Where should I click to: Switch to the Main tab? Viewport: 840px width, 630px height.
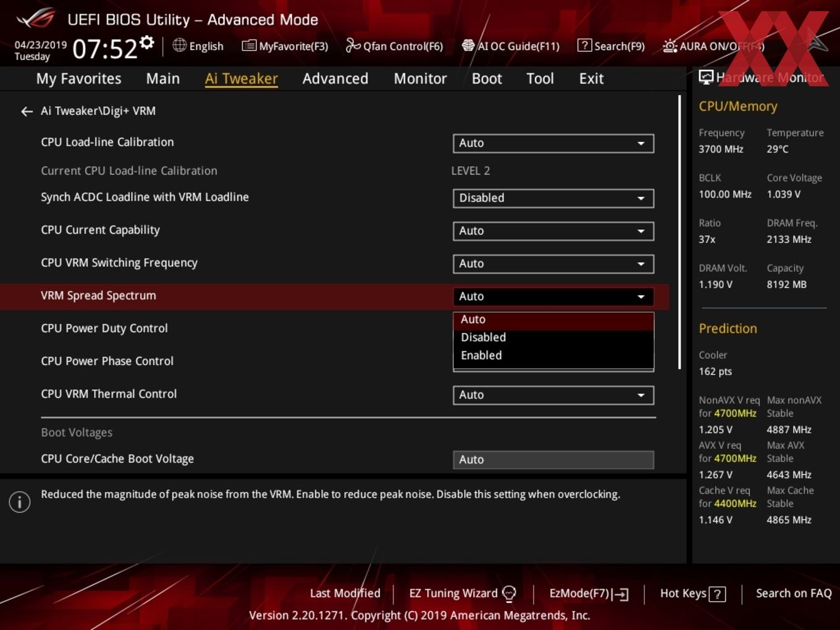click(163, 78)
